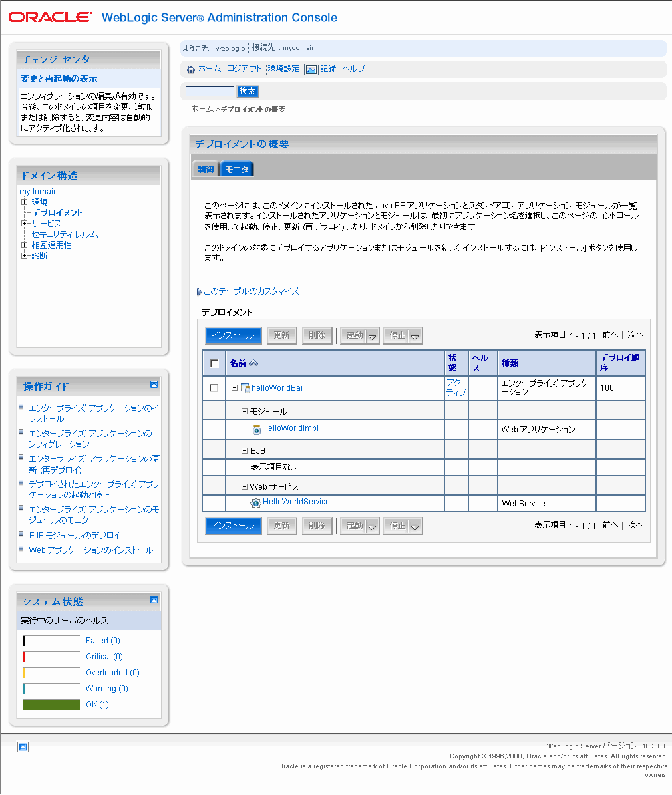Switch to the 制御 tab
672x795 pixels.
[206, 169]
